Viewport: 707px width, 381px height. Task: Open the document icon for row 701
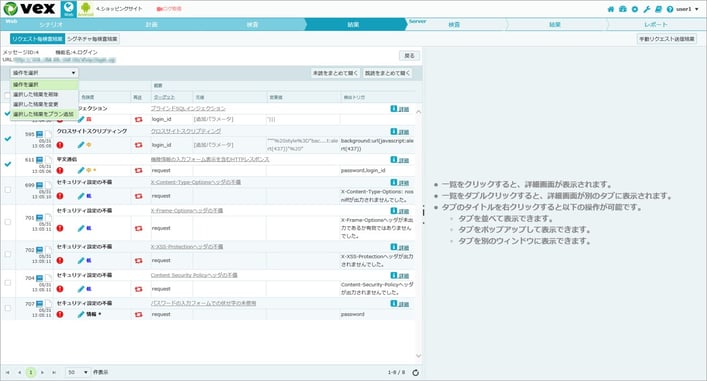(48, 218)
